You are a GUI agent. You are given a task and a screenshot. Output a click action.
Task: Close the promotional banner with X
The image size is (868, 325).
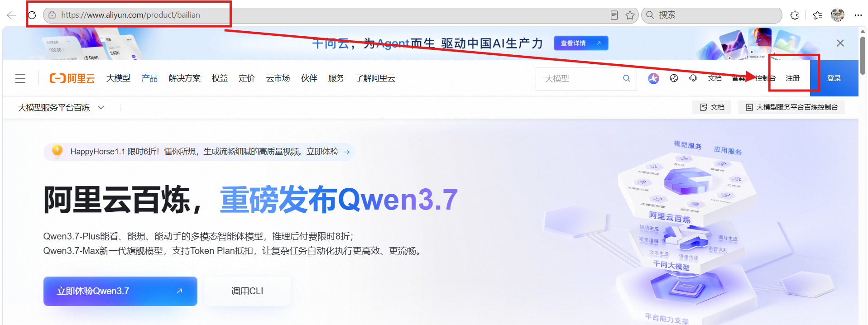click(840, 43)
